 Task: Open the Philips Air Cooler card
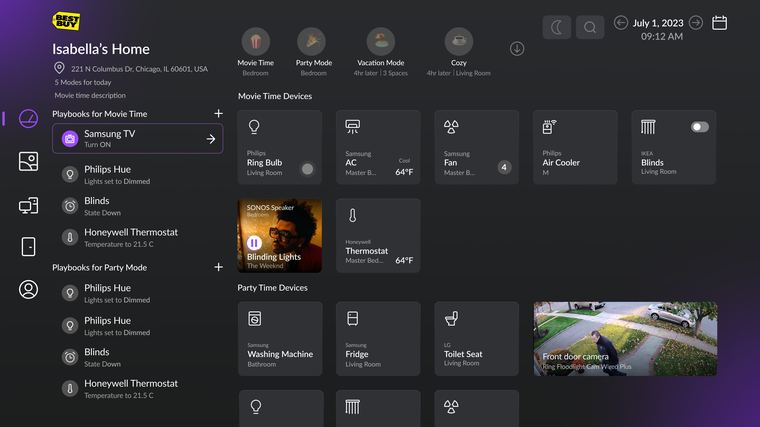(x=575, y=147)
